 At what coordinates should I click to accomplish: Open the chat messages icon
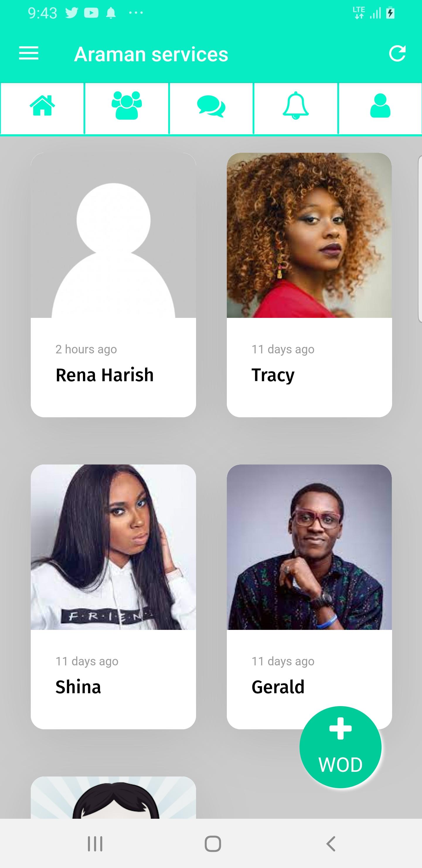[x=211, y=106]
